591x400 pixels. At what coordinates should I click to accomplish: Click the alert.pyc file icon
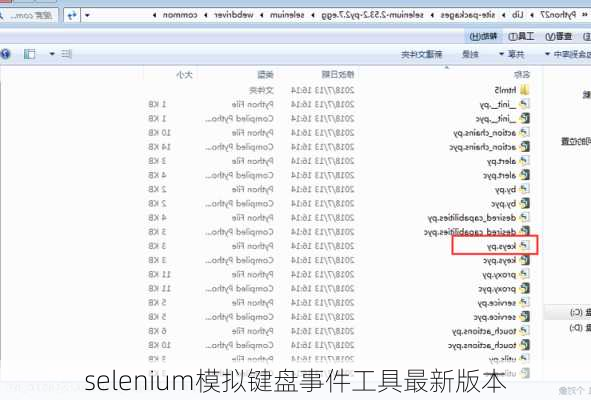pyautogui.click(x=524, y=175)
